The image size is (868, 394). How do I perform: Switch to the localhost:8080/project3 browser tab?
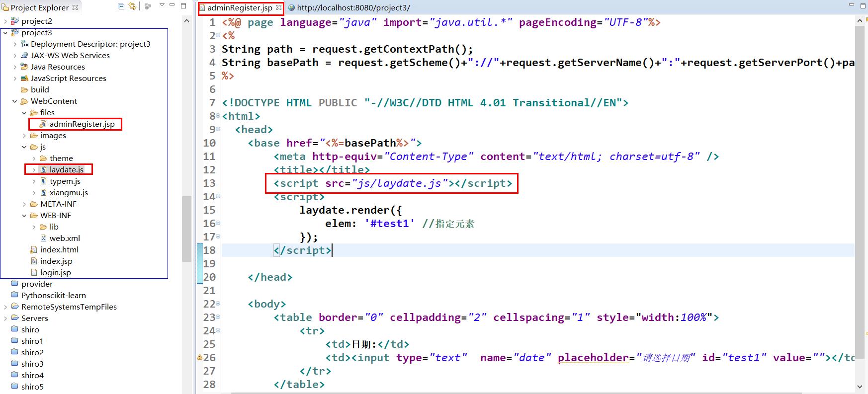pos(349,8)
